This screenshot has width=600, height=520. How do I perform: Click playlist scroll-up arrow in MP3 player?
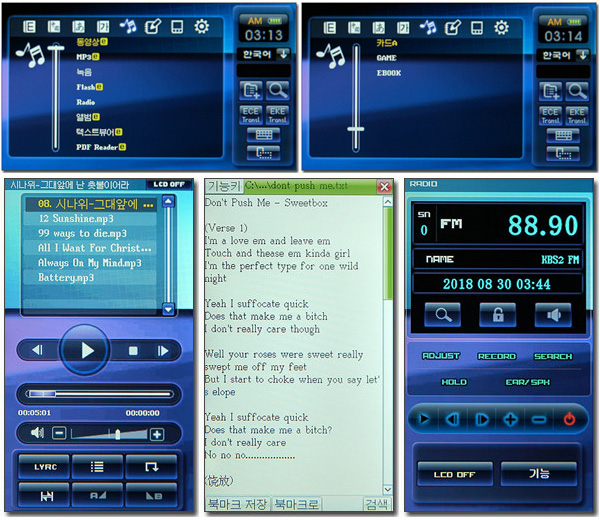pyautogui.click(x=168, y=201)
